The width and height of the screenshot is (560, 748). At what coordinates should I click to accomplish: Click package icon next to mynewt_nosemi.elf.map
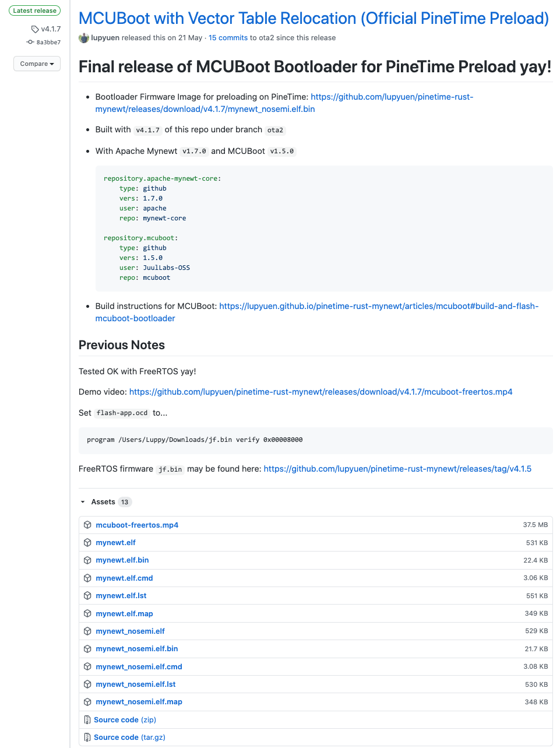(x=87, y=702)
